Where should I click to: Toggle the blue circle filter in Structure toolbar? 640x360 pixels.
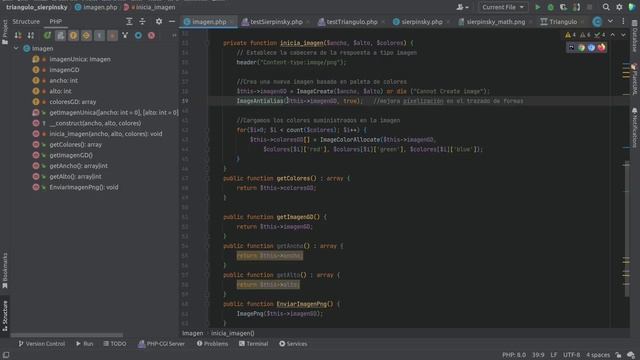[x=138, y=36]
